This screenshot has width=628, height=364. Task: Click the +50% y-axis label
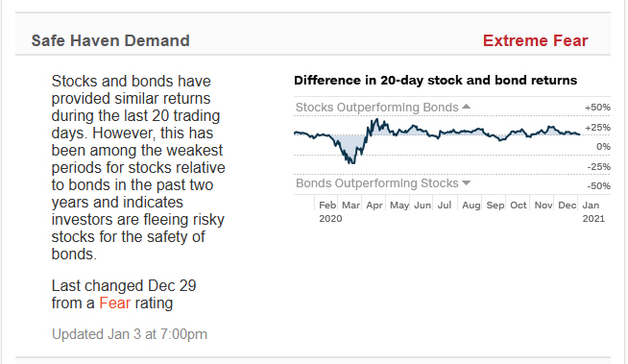coord(597,108)
